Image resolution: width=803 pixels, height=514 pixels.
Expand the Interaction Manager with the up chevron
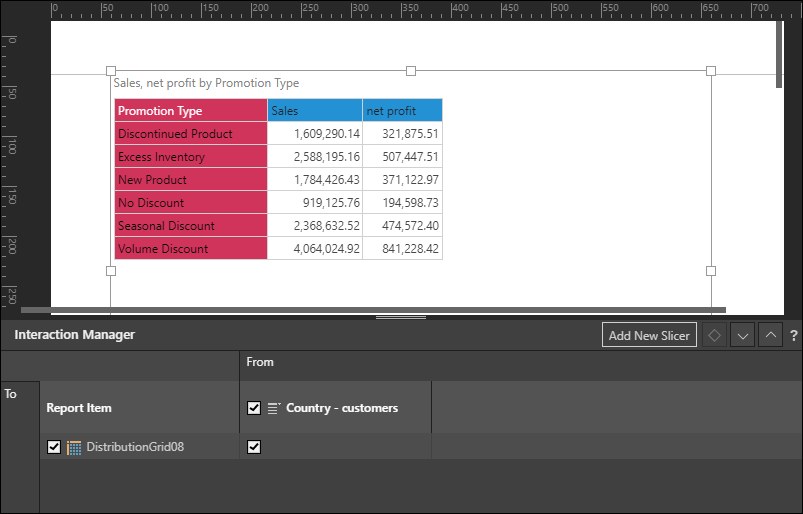(x=769, y=336)
